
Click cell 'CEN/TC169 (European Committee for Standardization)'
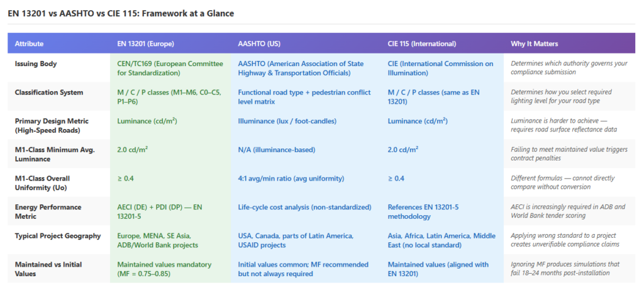tap(170, 68)
